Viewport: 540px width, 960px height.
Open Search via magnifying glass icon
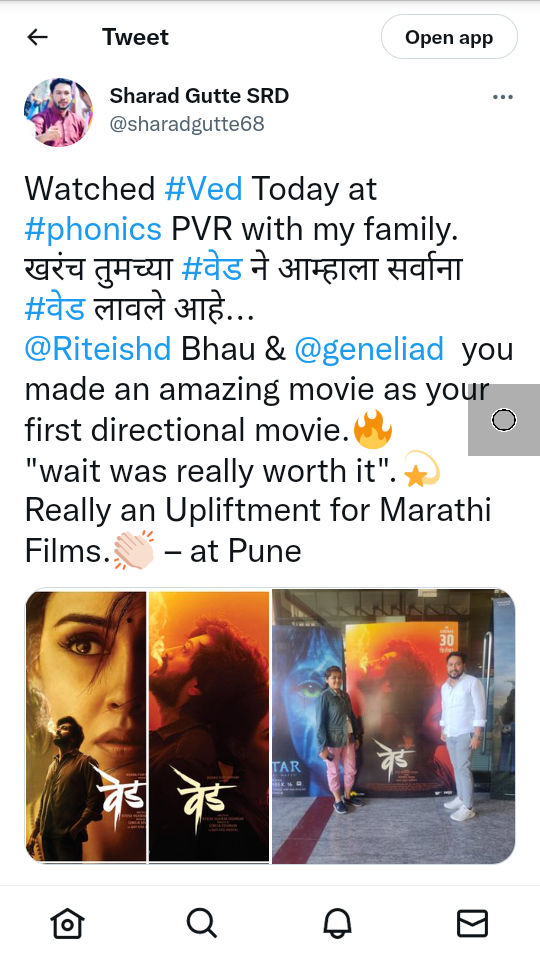[202, 923]
